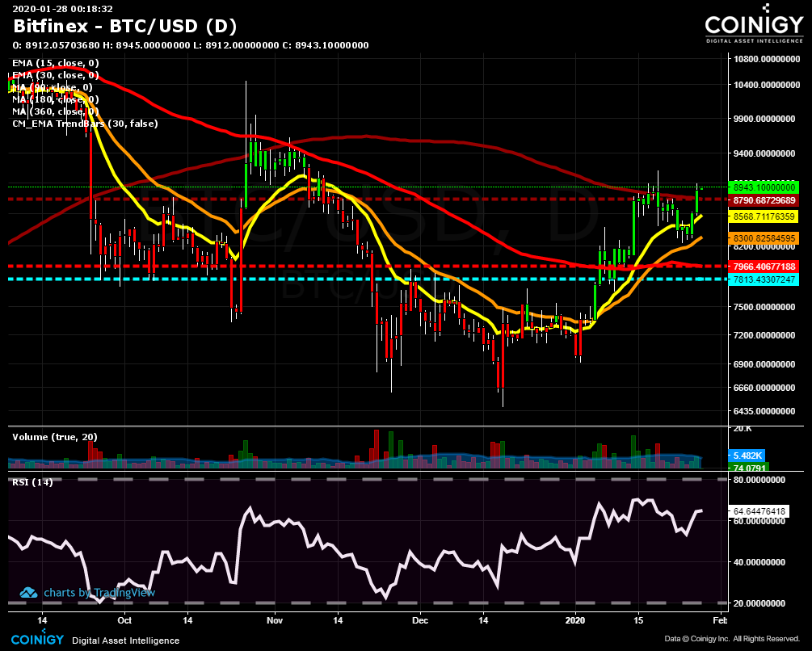The height and width of the screenshot is (651, 812).
Task: Click the 7500.00000000 price axis label
Action: [764, 307]
